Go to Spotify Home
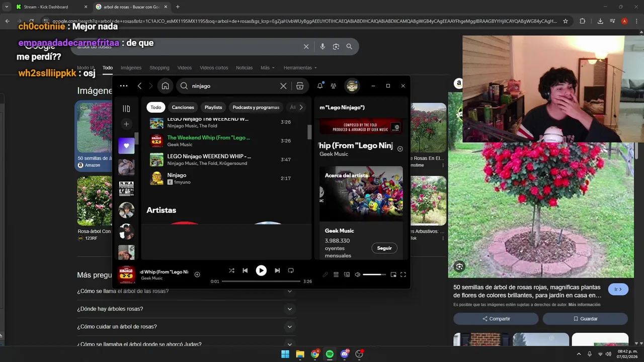This screenshot has width=644, height=362. pyautogui.click(x=165, y=86)
